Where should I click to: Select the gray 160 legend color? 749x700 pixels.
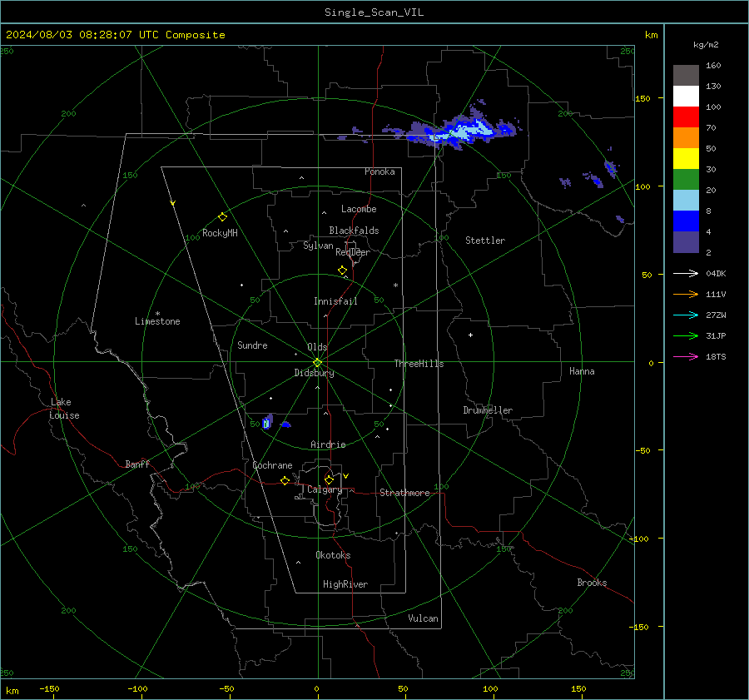(x=686, y=76)
